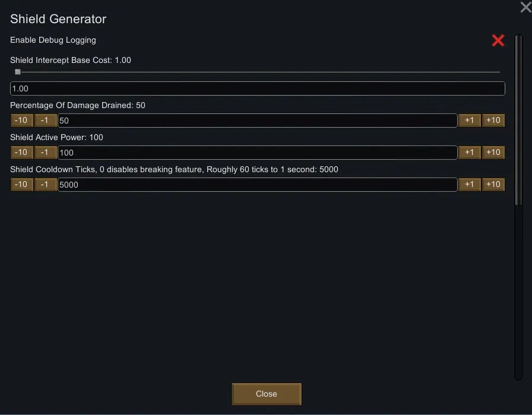Reduce Shield Cooldown Ticks by 10

21,185
